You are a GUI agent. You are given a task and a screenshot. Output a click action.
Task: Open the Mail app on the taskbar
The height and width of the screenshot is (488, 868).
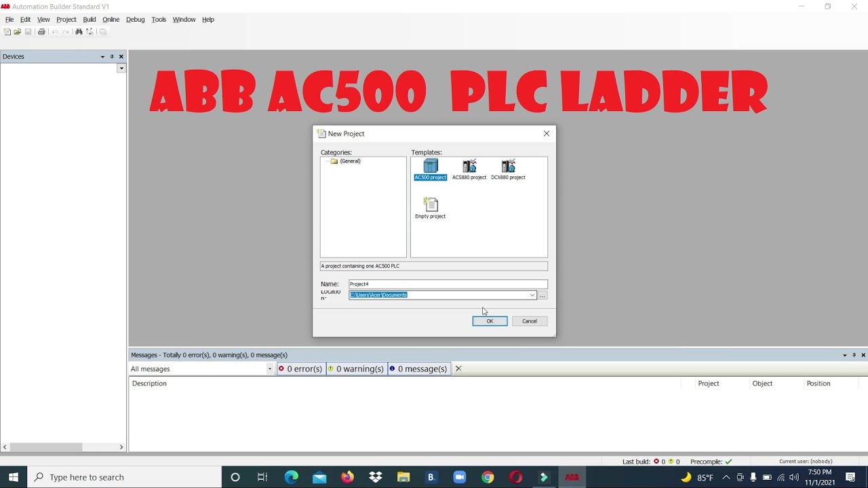(319, 477)
